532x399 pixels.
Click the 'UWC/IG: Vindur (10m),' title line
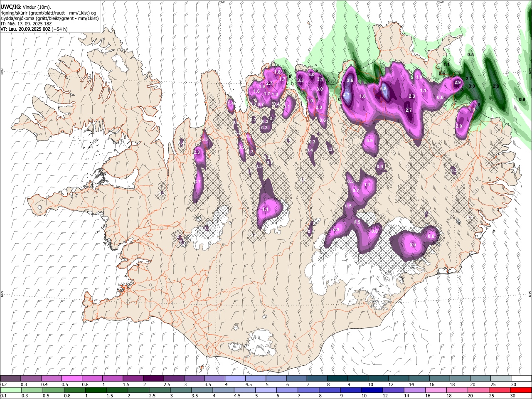25,7
